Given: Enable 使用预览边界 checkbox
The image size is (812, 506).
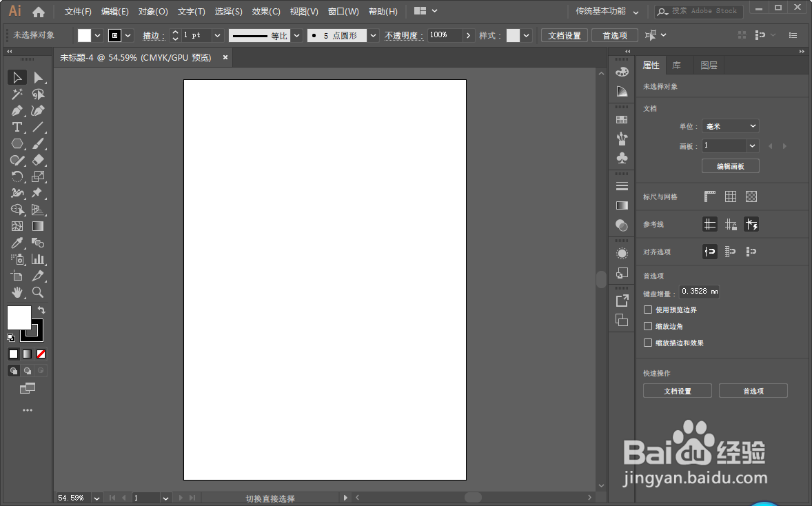Looking at the screenshot, I should tap(648, 310).
